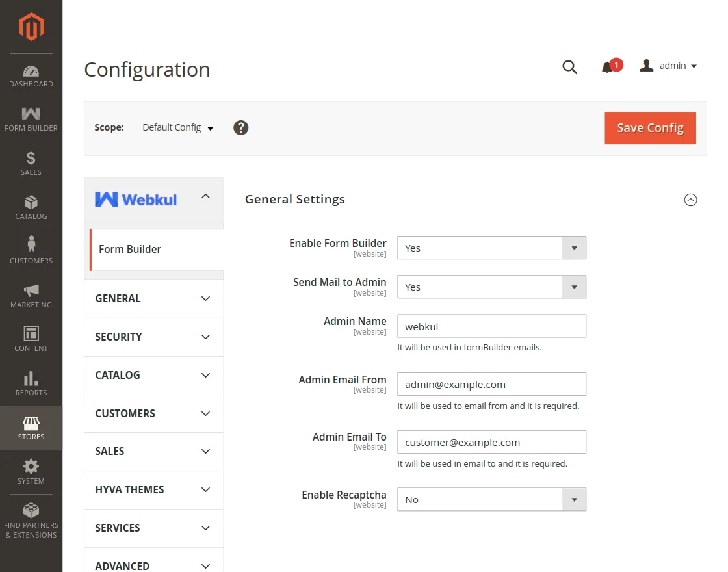Click 'It will be used in formBuilder emails.' note

[x=469, y=347]
